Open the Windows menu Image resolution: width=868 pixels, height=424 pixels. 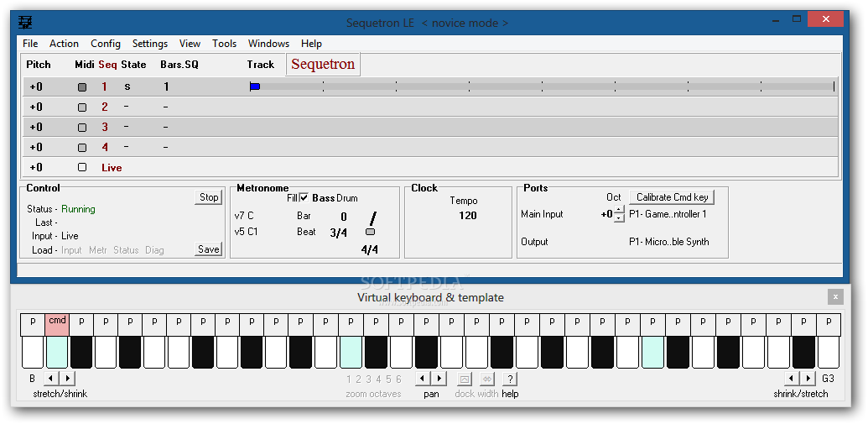268,43
